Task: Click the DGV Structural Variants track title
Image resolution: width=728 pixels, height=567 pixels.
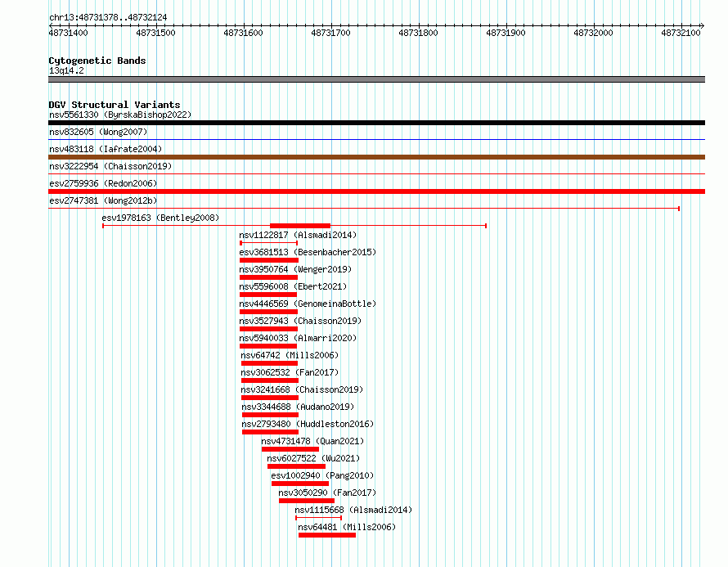Action: tap(115, 105)
